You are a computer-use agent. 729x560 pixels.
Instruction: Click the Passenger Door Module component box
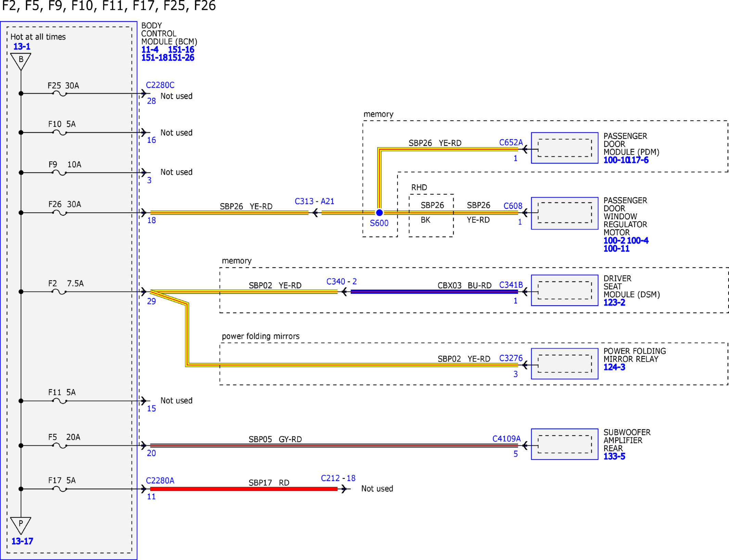[x=565, y=148]
